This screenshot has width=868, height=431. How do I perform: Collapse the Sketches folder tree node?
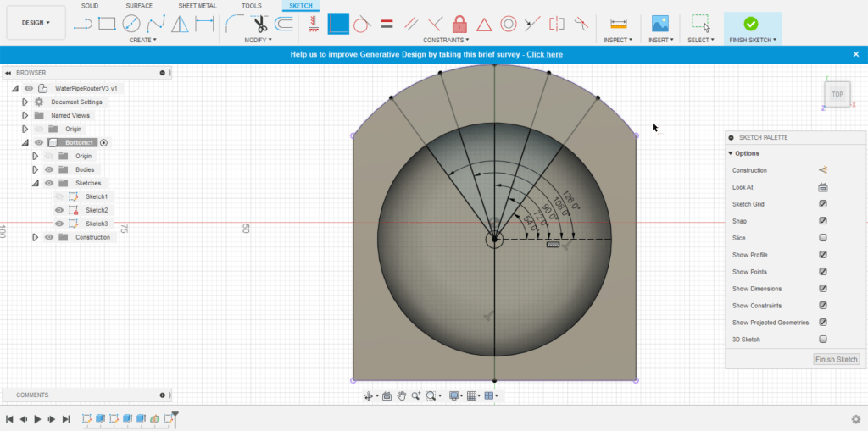35,183
